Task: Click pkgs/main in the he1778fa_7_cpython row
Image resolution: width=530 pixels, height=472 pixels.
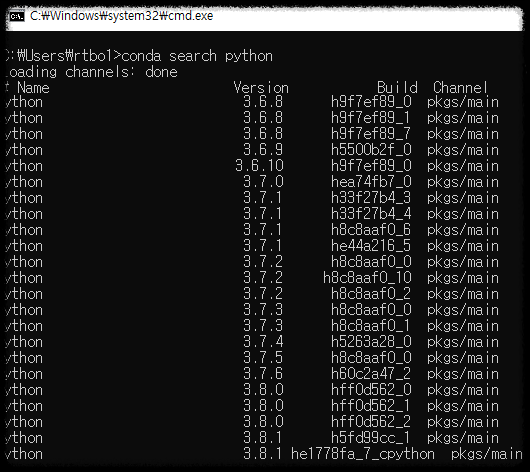Action: tap(487, 454)
